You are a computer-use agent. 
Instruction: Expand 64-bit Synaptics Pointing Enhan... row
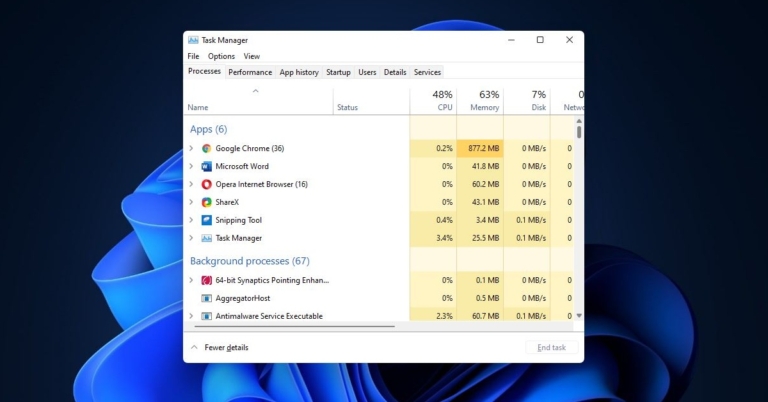[x=192, y=280]
